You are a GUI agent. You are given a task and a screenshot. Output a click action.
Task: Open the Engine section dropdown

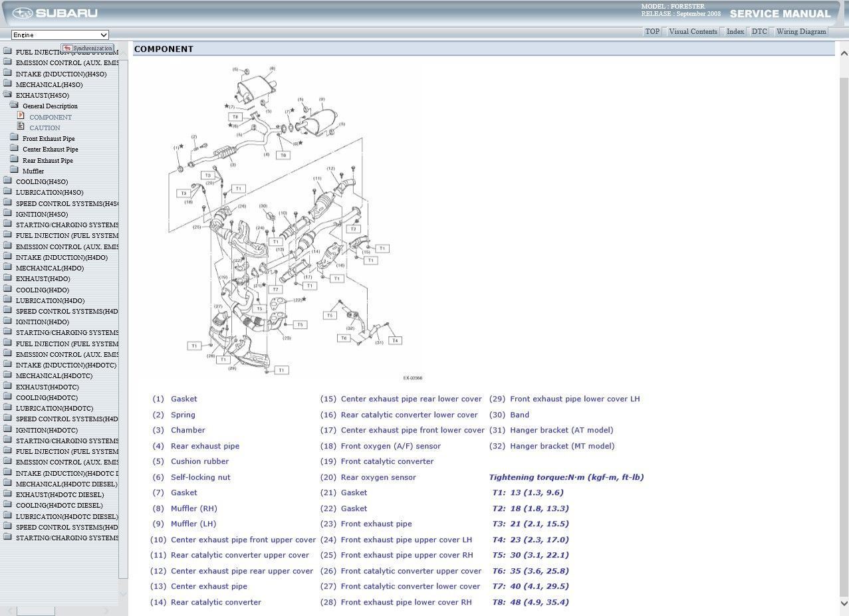coord(60,35)
